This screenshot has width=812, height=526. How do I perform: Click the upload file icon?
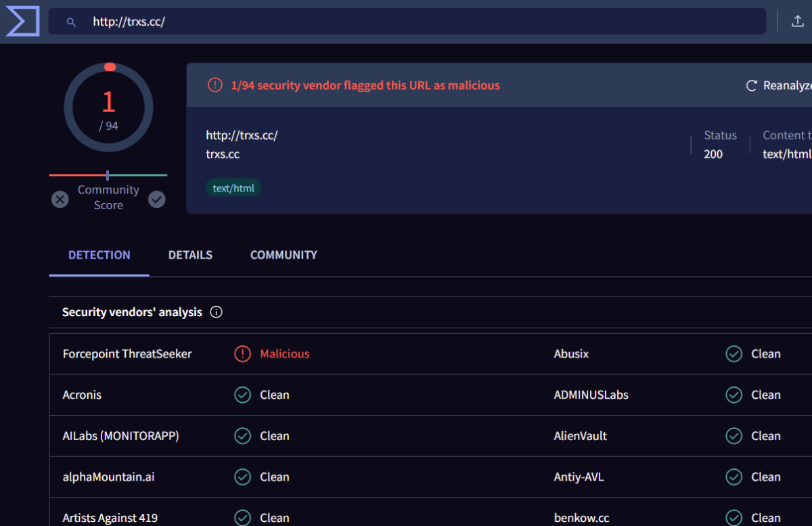798,21
